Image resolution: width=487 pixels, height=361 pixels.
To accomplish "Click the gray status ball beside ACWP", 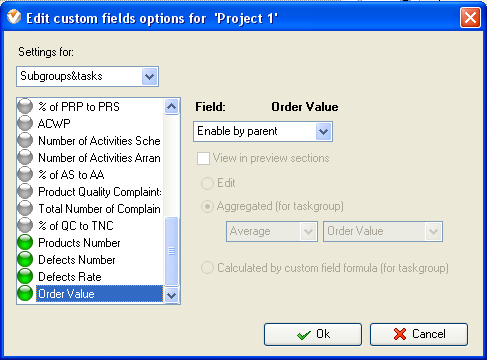I will (25, 123).
